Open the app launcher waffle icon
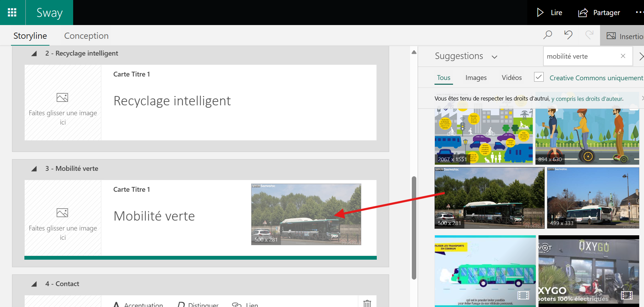The image size is (644, 307). 12,13
